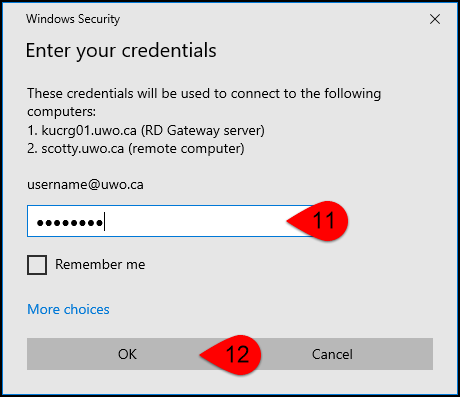460x397 pixels.
Task: Click blank title bar area beside Windows Security
Action: point(267,19)
